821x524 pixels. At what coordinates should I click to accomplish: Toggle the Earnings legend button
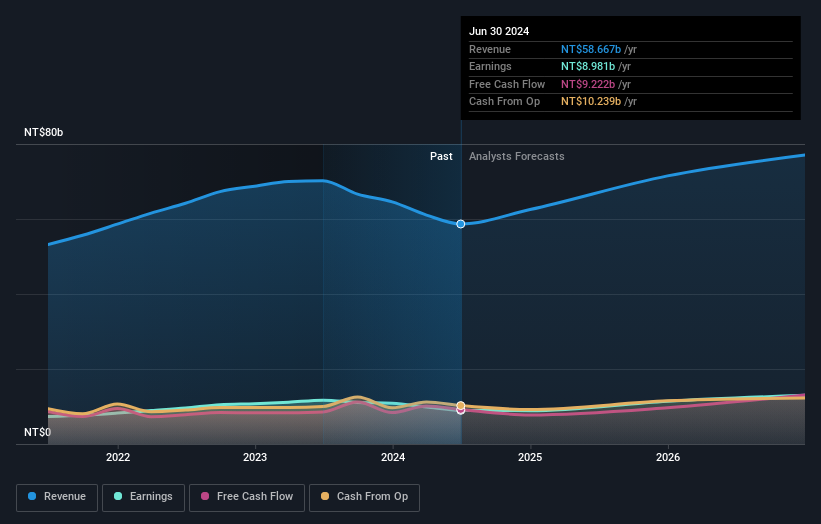pos(143,497)
